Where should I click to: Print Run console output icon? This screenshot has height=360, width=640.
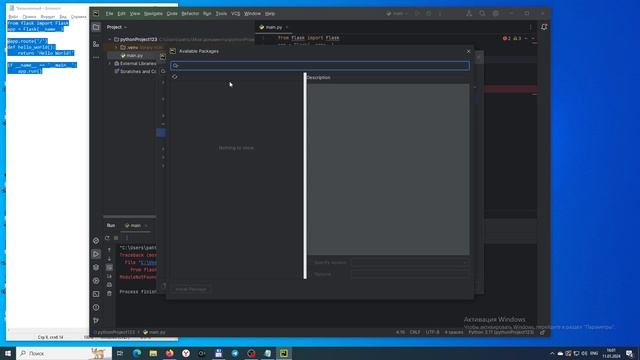[109, 284]
